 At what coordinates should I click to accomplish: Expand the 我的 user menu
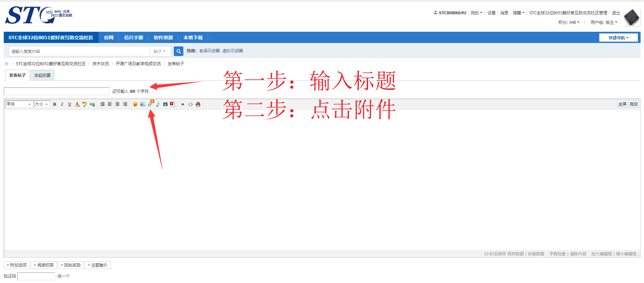tap(476, 13)
